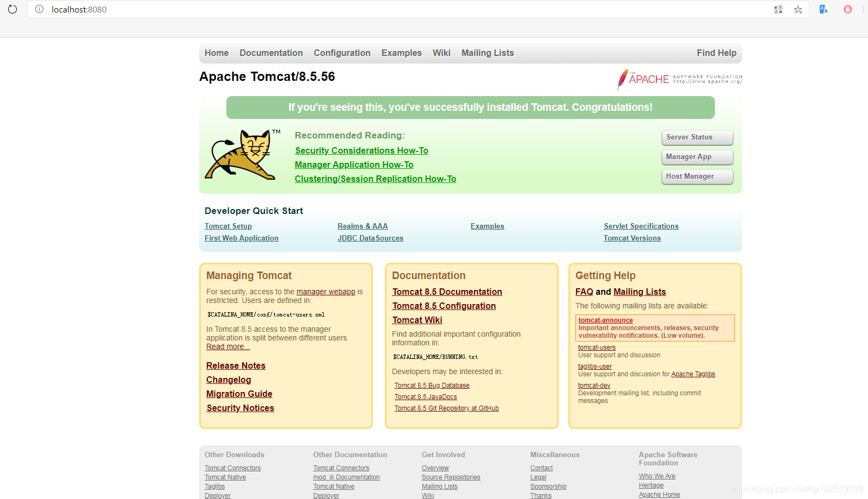Open the tomcat-dev mailing list link
The image size is (868, 499).
[594, 386]
